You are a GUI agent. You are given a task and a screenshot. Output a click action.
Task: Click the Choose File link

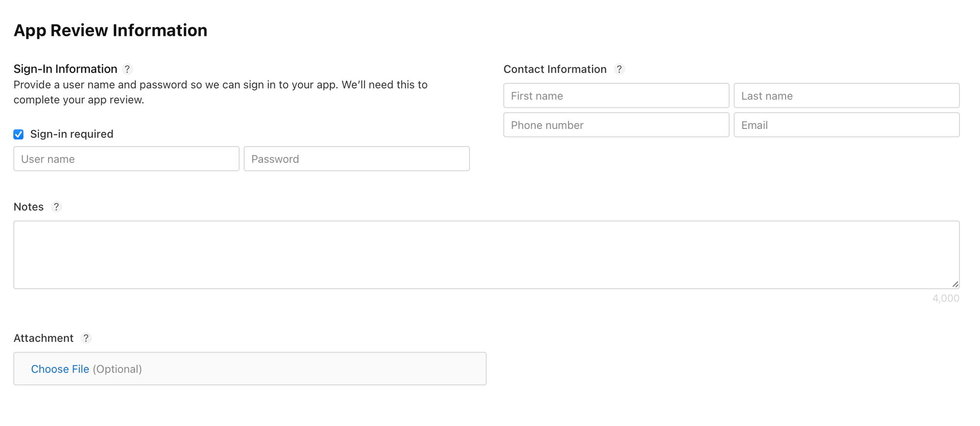tap(60, 369)
